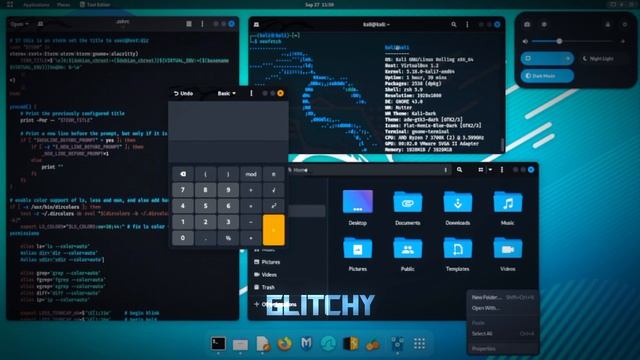This screenshot has width=640, height=360.
Task: Open the Text Editor icon in the dock
Action: tap(262, 344)
